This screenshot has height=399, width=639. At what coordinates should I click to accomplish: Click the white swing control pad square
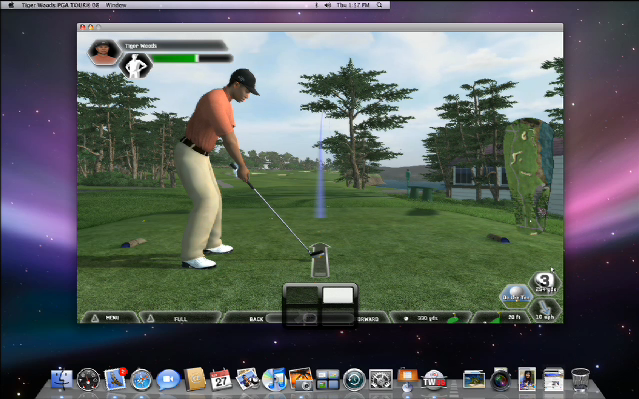click(338, 295)
